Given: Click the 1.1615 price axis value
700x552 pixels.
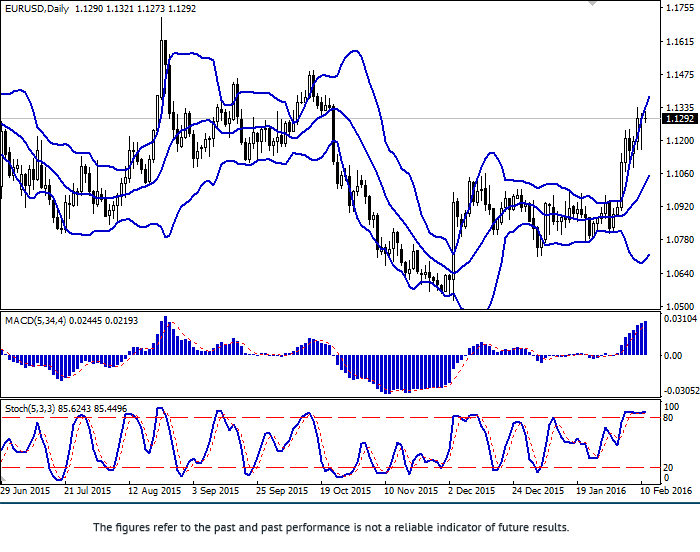Looking at the screenshot, I should [680, 42].
